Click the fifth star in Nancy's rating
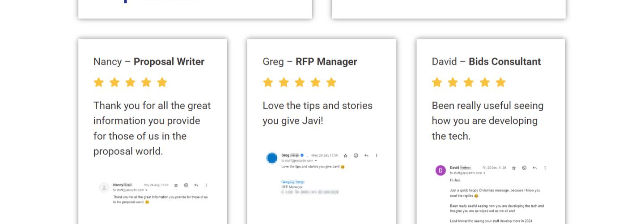644x224 pixels. pyautogui.click(x=162, y=82)
